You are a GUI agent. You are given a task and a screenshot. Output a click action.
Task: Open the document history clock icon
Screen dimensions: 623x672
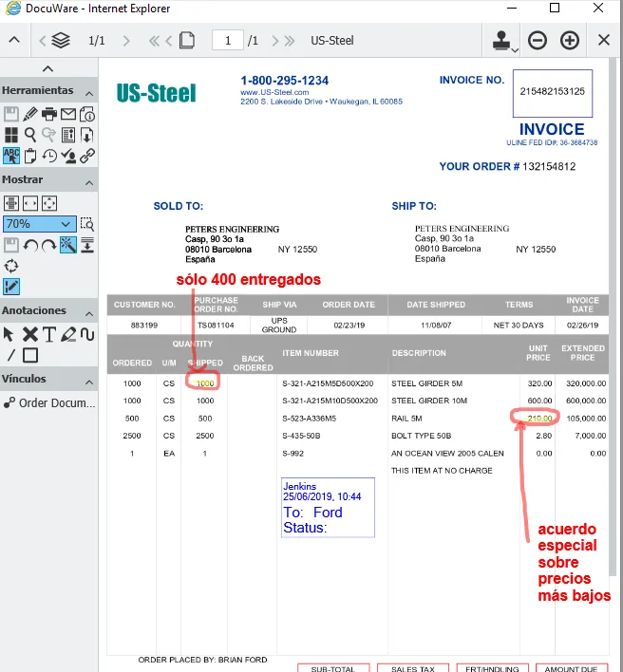point(48,156)
